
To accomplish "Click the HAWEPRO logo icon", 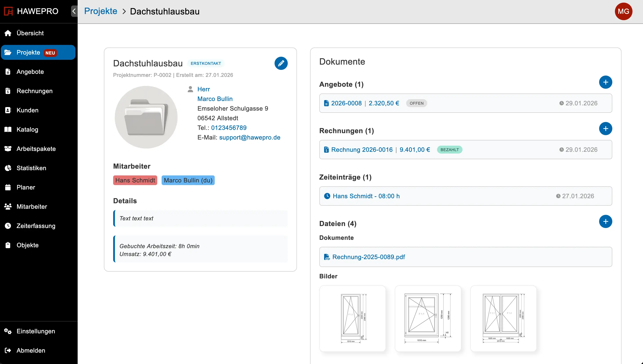I will point(8,11).
